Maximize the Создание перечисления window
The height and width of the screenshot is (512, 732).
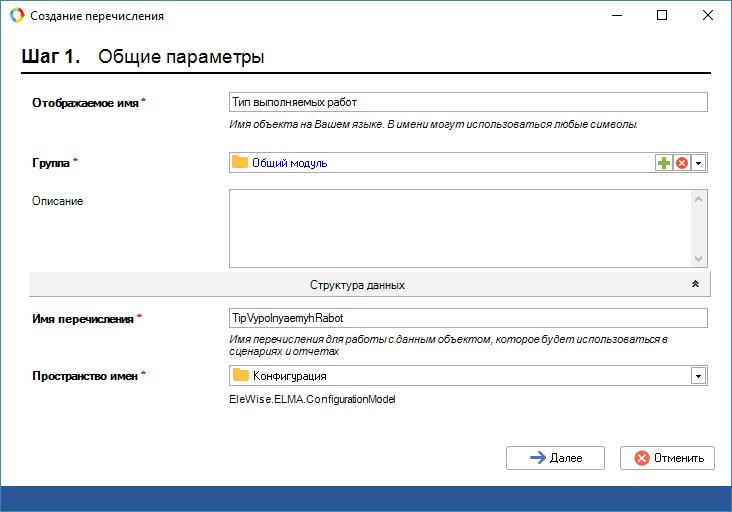(x=662, y=15)
